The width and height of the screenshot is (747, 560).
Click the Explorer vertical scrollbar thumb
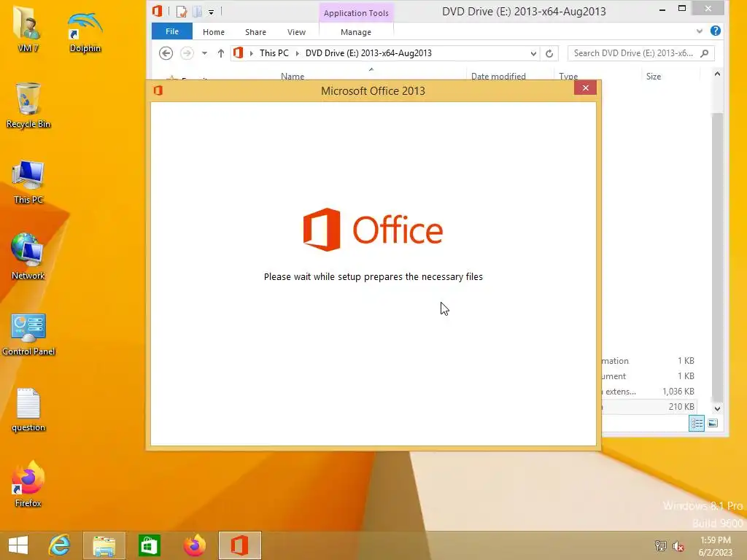717,257
